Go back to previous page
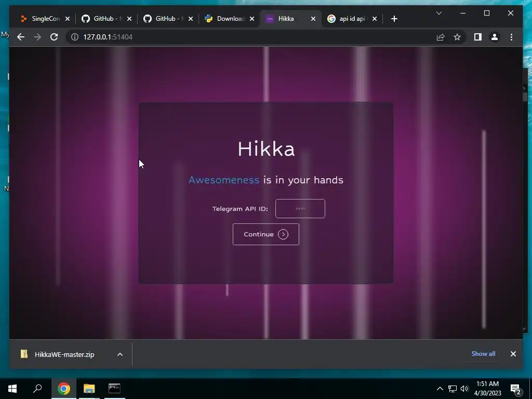Viewport: 532px width, 399px height. pos(21,37)
